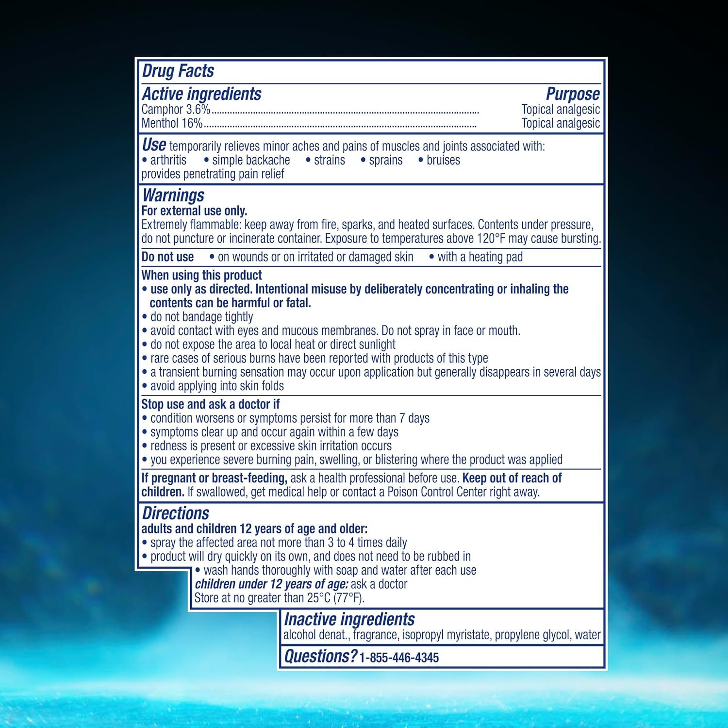728x728 pixels.
Task: Click children under 12 years of age text
Action: pos(271,584)
